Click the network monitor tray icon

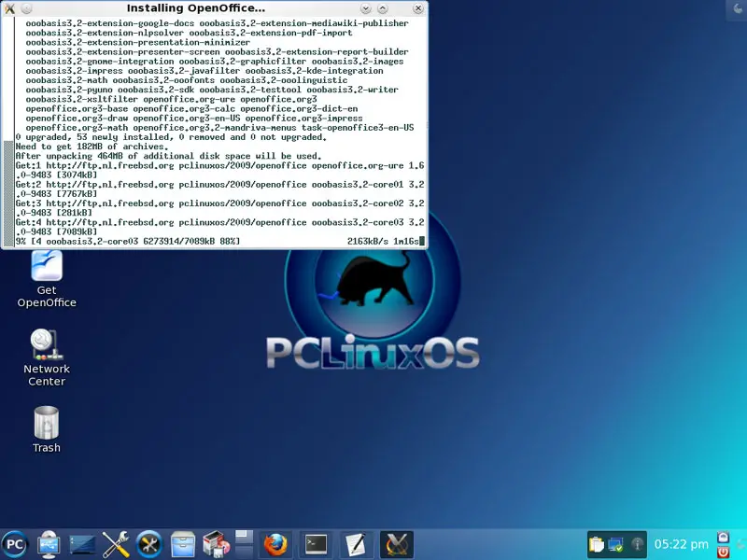pos(615,544)
